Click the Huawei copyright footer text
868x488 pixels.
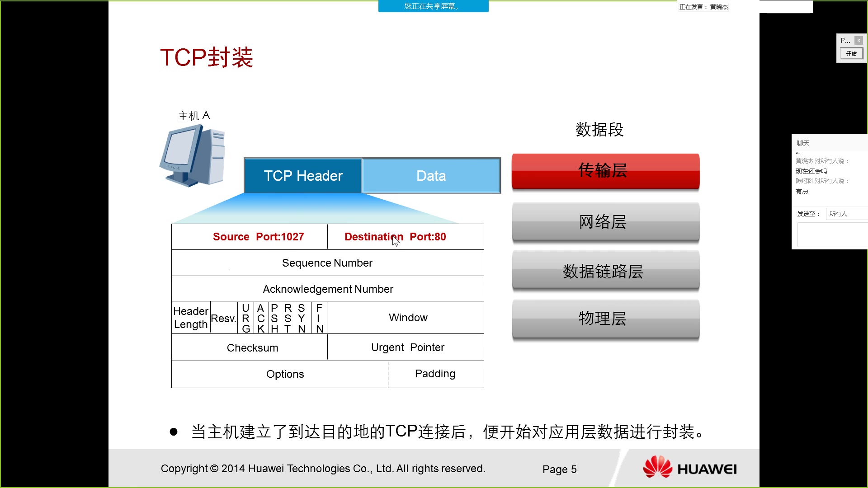point(323,469)
